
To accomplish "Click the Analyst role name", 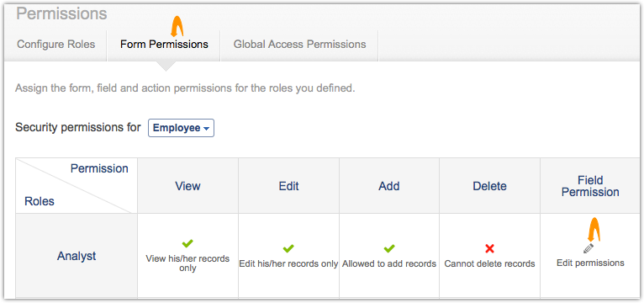I will 77,256.
